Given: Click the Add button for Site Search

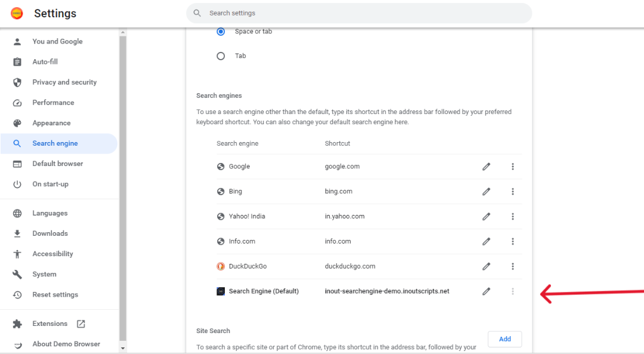Looking at the screenshot, I should [x=505, y=339].
